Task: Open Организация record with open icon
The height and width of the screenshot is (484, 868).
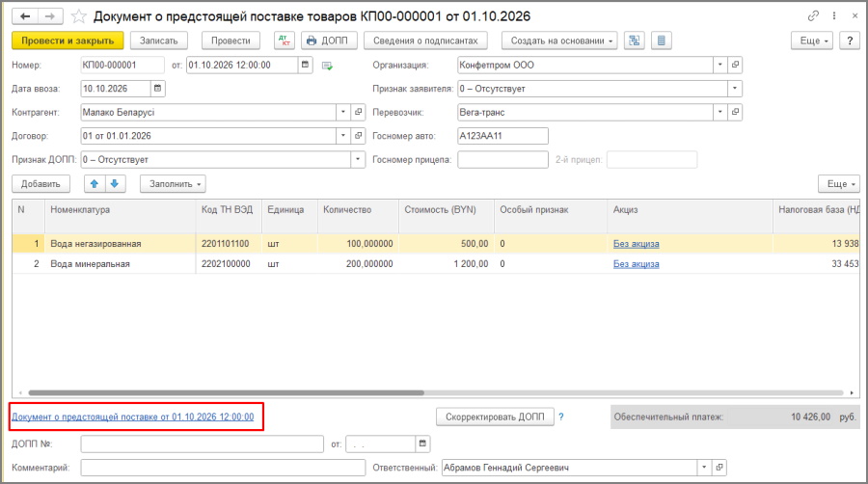Action: point(735,65)
